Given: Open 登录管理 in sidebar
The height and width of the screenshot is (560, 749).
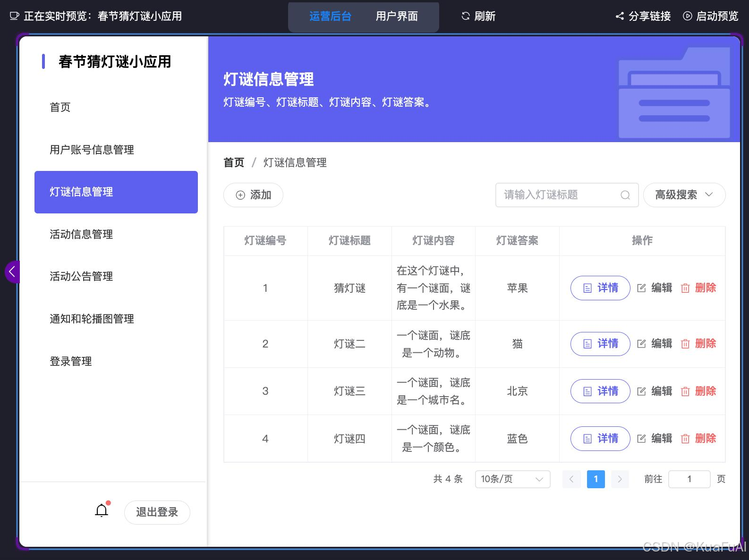Looking at the screenshot, I should point(116,361).
